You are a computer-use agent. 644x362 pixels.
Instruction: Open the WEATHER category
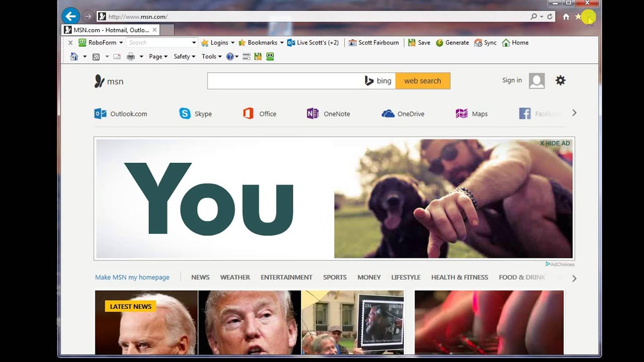pos(235,277)
